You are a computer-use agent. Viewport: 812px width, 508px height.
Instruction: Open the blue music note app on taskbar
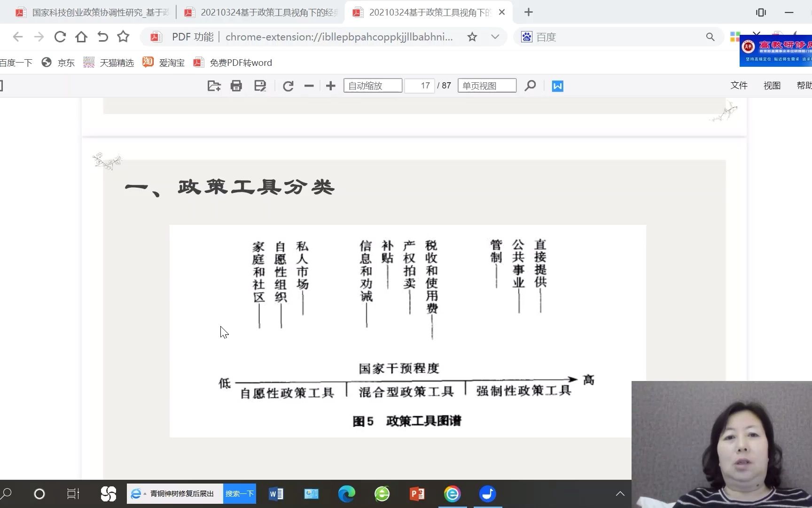click(x=488, y=494)
